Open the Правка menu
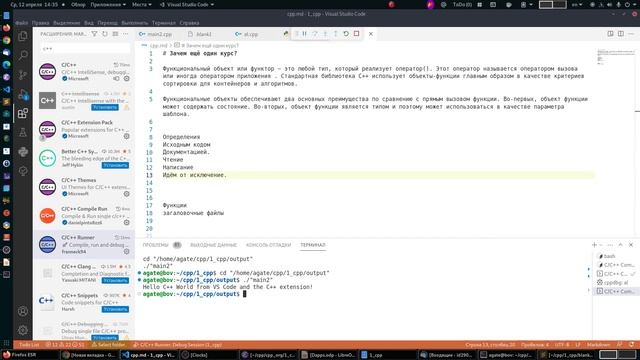The image size is (640, 360). click(x=40, y=23)
